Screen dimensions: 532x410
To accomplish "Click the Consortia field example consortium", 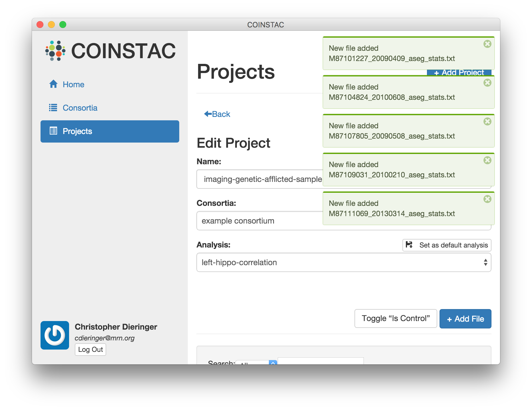I will point(259,221).
